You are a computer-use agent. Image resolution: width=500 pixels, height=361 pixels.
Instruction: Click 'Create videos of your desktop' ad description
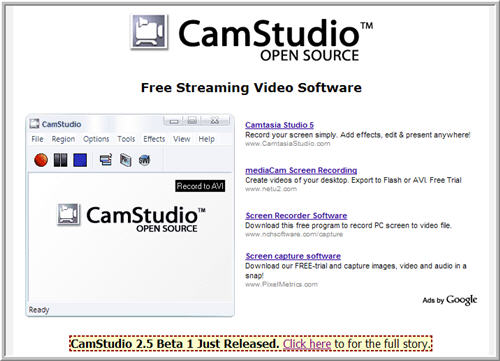(353, 180)
